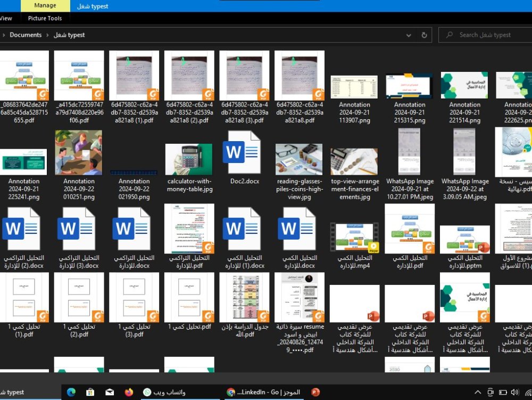Select 6d475802 a821a8 (1).pdf file
This screenshot has width=532, height=400.
(x=134, y=87)
